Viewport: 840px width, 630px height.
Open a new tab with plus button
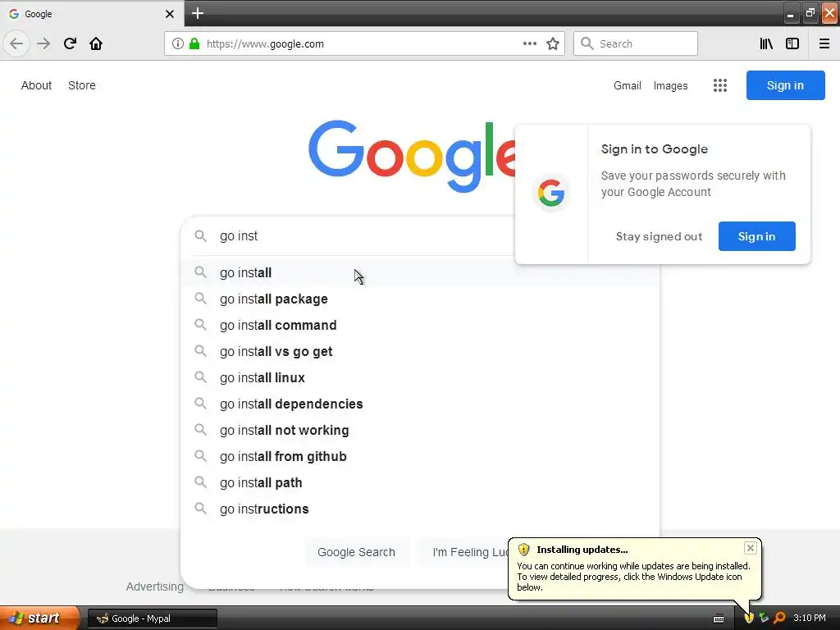[197, 13]
